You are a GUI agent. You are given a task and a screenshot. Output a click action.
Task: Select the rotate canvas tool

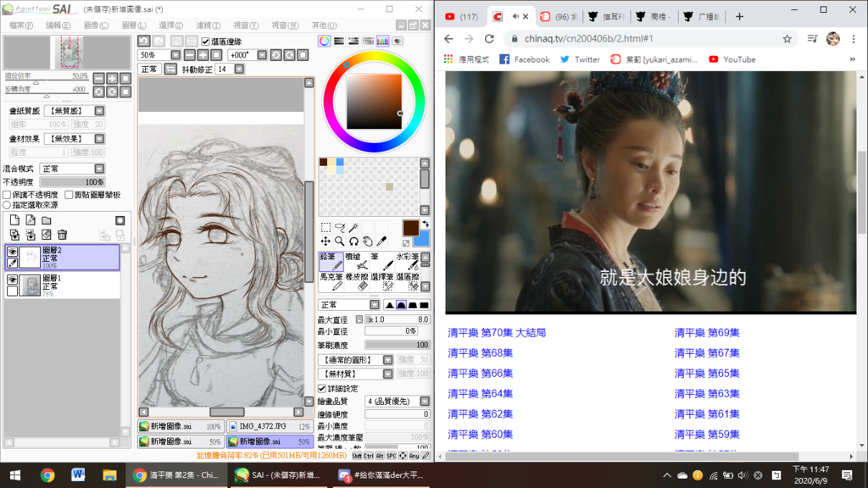pos(353,241)
